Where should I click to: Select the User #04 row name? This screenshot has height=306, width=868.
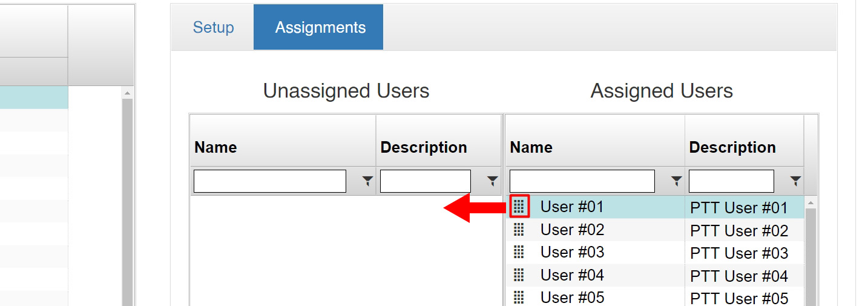[572, 275]
